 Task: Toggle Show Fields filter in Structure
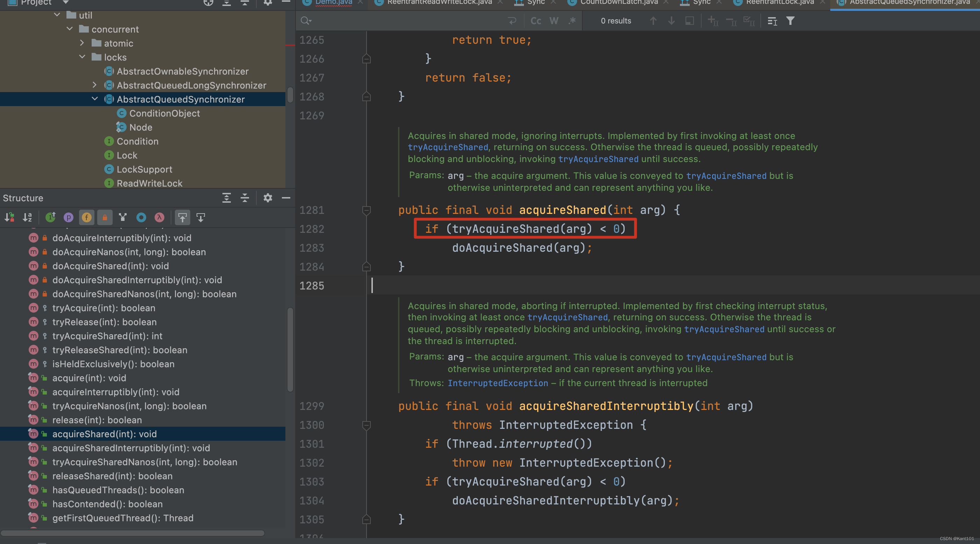(87, 217)
